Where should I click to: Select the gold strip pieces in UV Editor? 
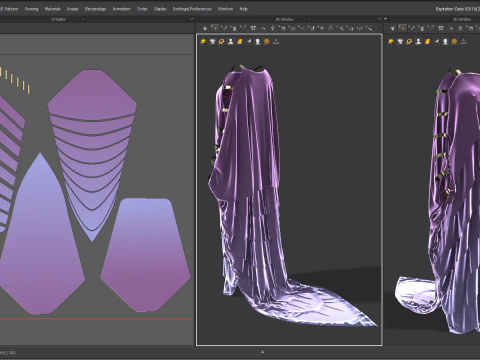[15, 80]
